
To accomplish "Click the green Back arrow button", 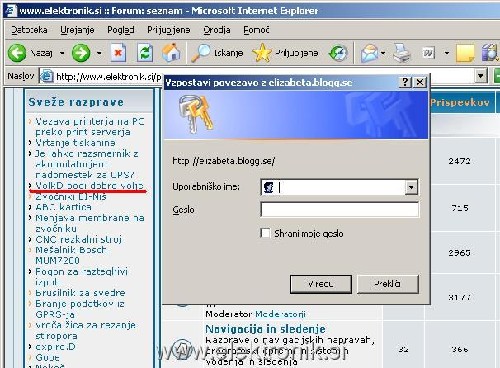I will point(17,53).
